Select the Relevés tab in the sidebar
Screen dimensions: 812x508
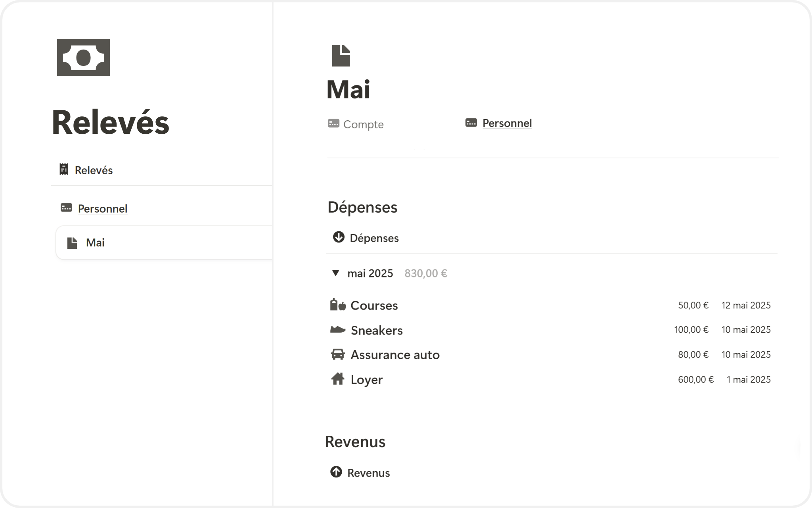pos(94,170)
